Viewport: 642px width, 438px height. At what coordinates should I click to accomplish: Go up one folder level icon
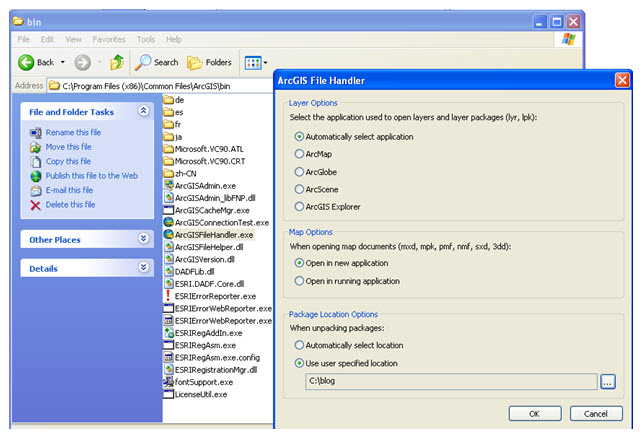117,62
